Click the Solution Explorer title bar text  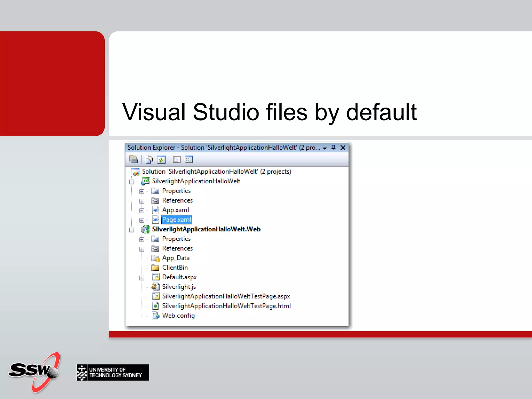click(224, 148)
